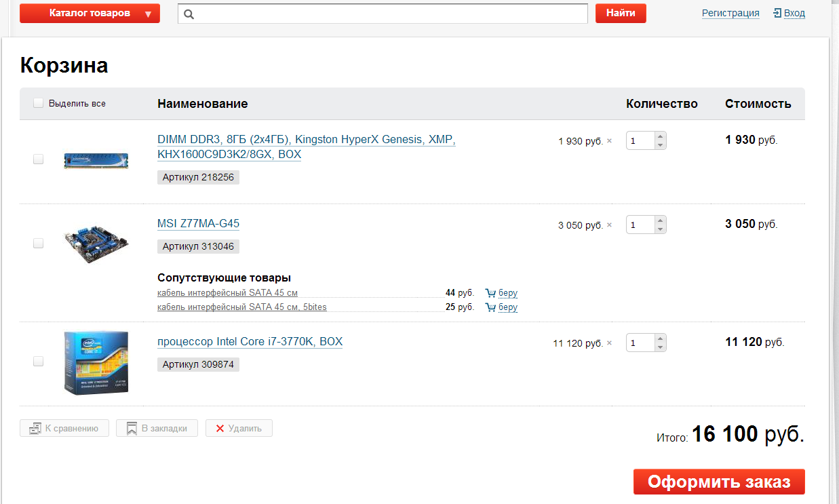Decrease quantity of Kingston memory with down arrow

(660, 145)
